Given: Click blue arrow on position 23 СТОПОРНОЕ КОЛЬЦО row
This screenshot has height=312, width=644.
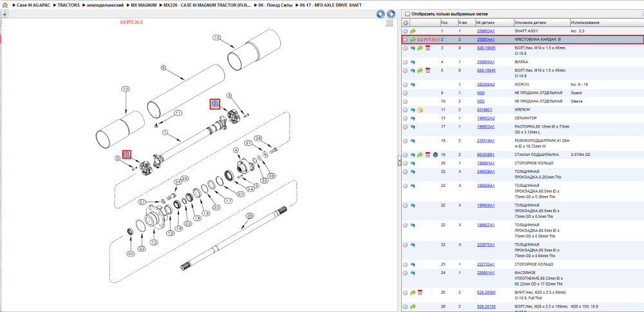Looking at the screenshot, I should [413, 264].
